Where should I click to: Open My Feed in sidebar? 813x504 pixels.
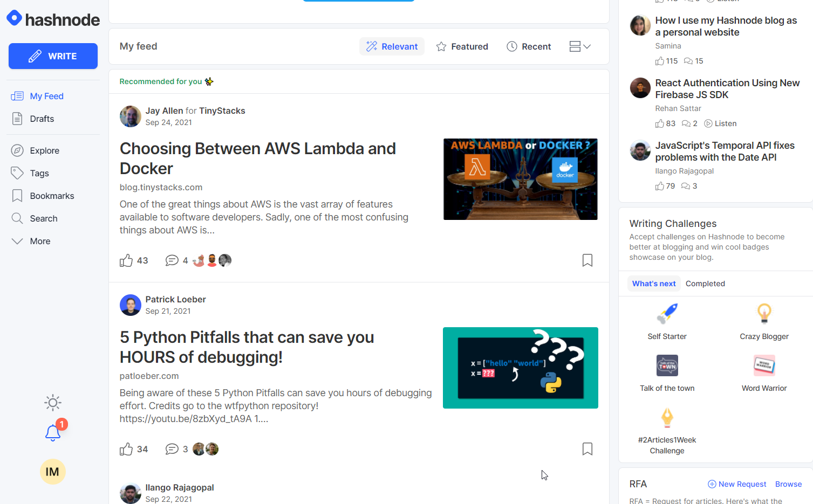pyautogui.click(x=38, y=96)
